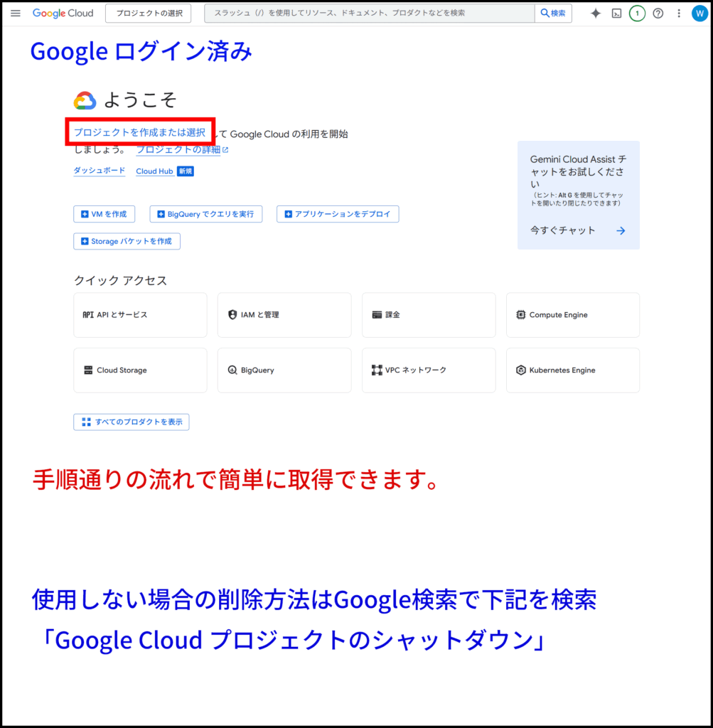Screen dimensions: 713x728
Task: Click the arrow icon beside 今すぐチャット
Action: (x=621, y=231)
